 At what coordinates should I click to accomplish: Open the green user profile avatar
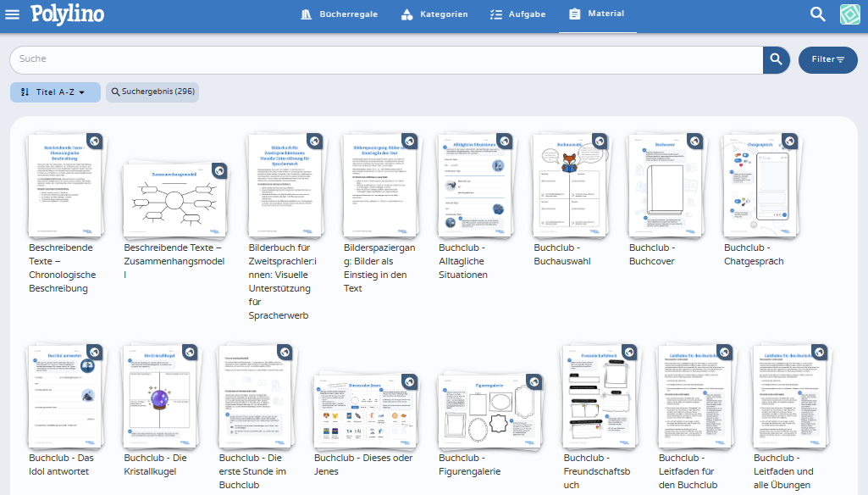point(849,14)
